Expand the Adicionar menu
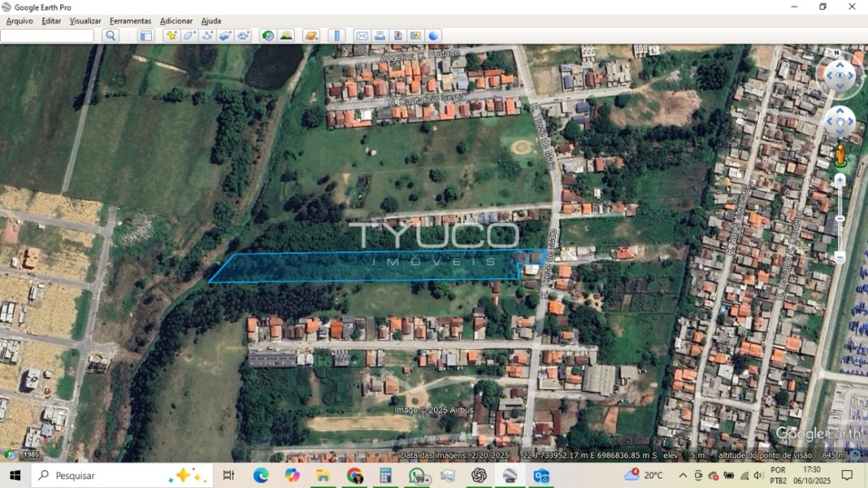The height and width of the screenshot is (488, 868). click(x=176, y=21)
